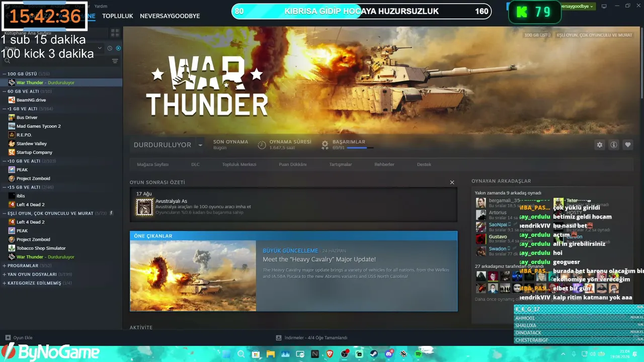
Task: Click the Oyun Ekle button
Action: click(x=19, y=338)
